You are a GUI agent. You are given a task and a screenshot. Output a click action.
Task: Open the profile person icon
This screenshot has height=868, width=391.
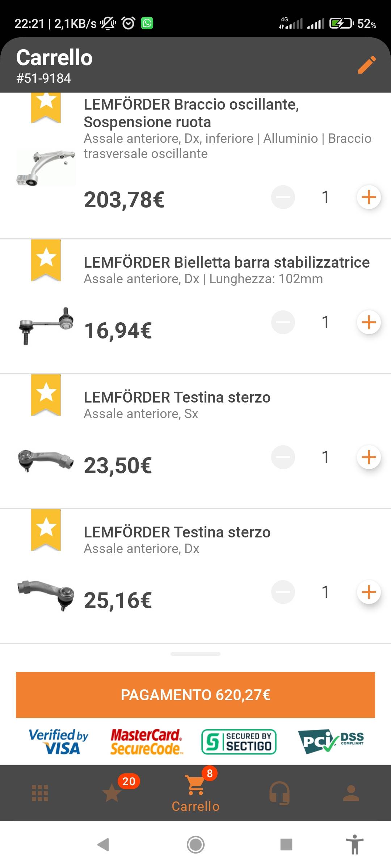(351, 793)
